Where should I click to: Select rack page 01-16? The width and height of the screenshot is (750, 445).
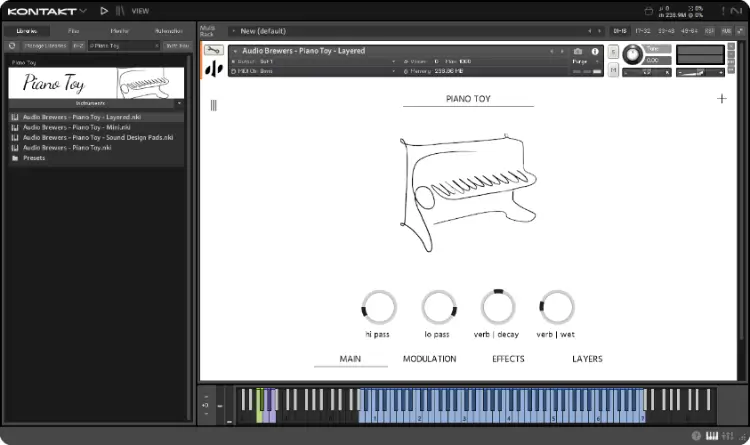620,31
